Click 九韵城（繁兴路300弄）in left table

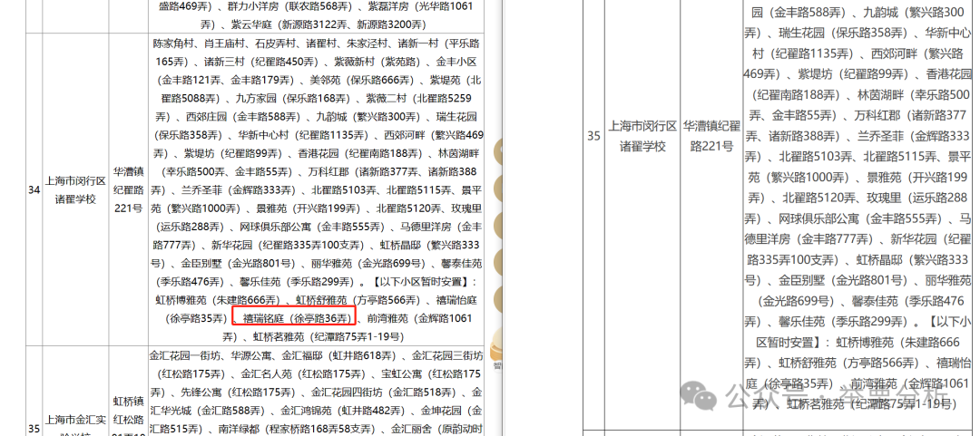pos(368,117)
